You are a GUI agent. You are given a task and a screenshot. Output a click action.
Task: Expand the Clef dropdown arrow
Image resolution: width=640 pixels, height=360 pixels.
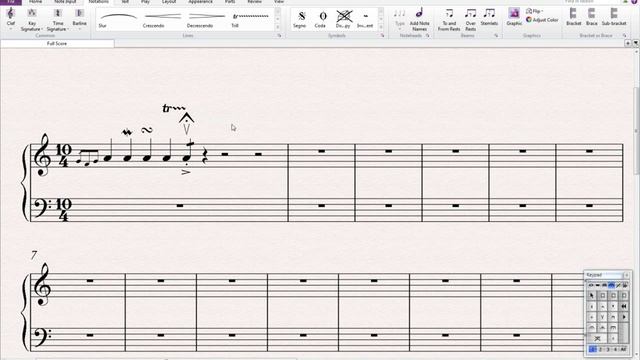11,29
